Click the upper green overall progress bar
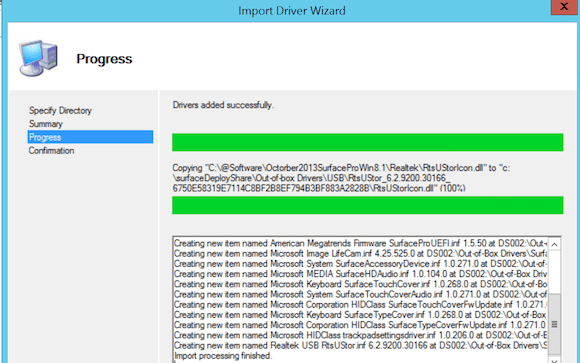Screen dimensions: 580x363 point(368,142)
